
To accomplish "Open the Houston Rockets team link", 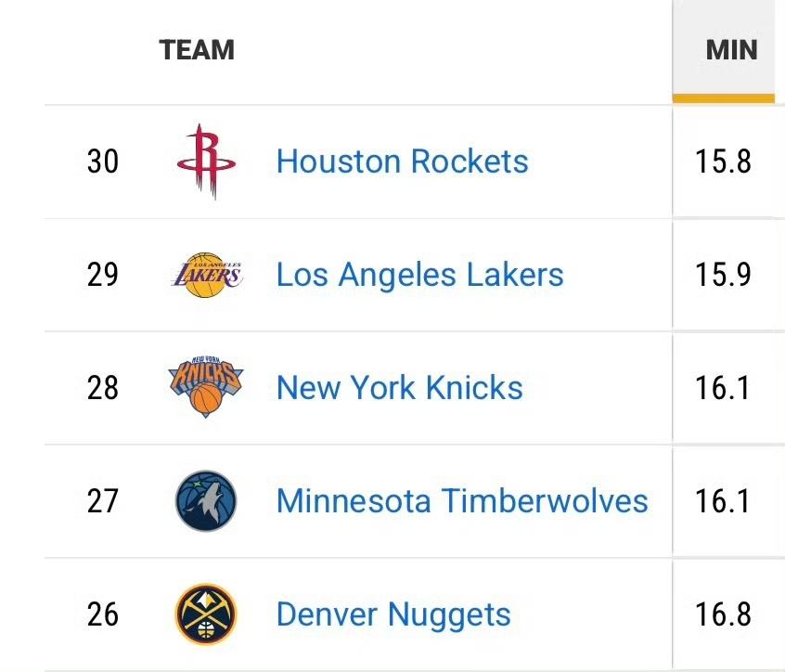I will point(402,162).
